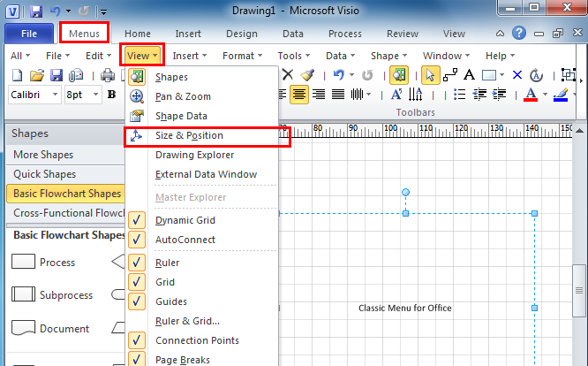Image resolution: width=588 pixels, height=366 pixels.
Task: Open the Shape menu dropdown
Action: (x=388, y=56)
